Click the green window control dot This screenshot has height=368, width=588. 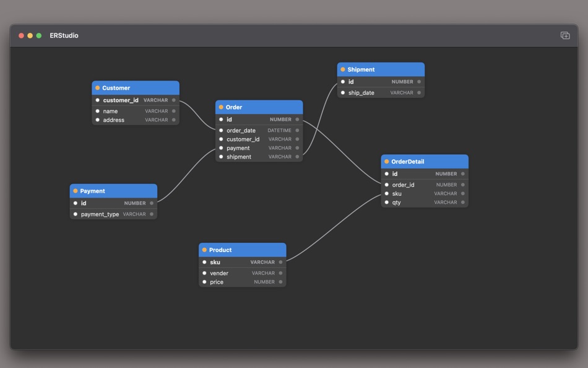(38, 35)
